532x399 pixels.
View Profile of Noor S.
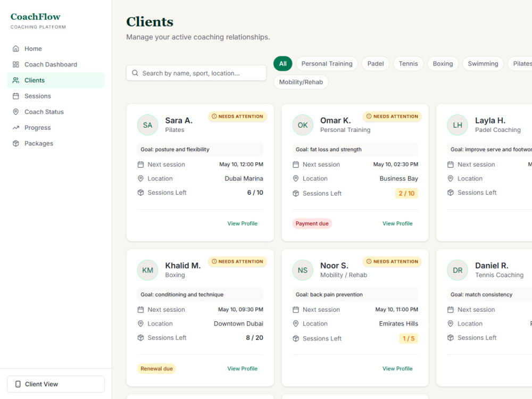[x=397, y=369]
